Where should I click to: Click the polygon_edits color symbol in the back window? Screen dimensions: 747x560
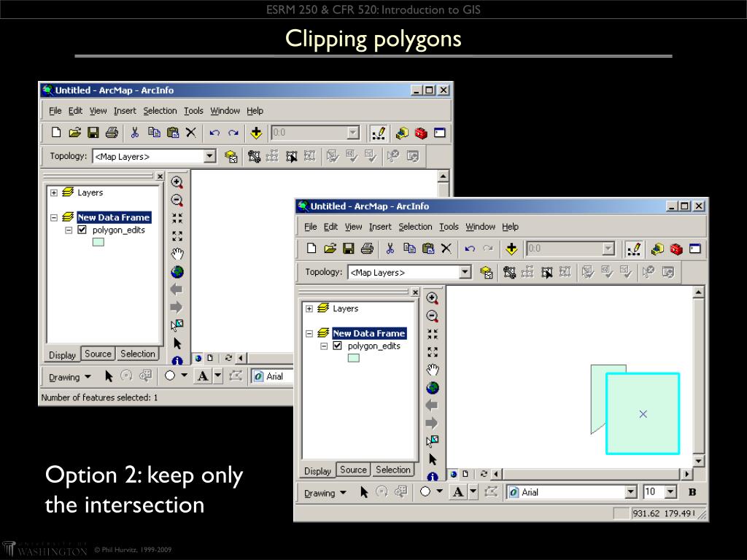(x=98, y=242)
